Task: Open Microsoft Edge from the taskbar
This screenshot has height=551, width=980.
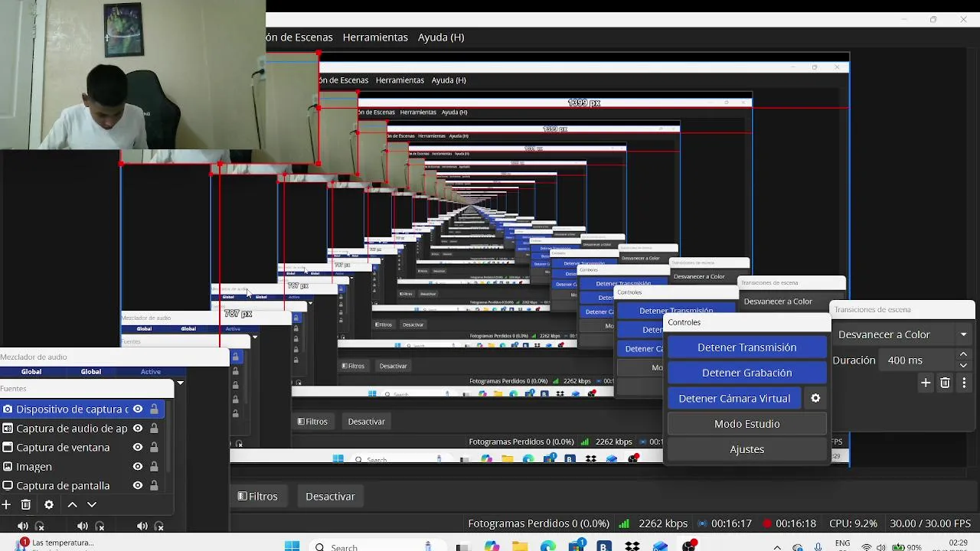Action: [x=548, y=546]
